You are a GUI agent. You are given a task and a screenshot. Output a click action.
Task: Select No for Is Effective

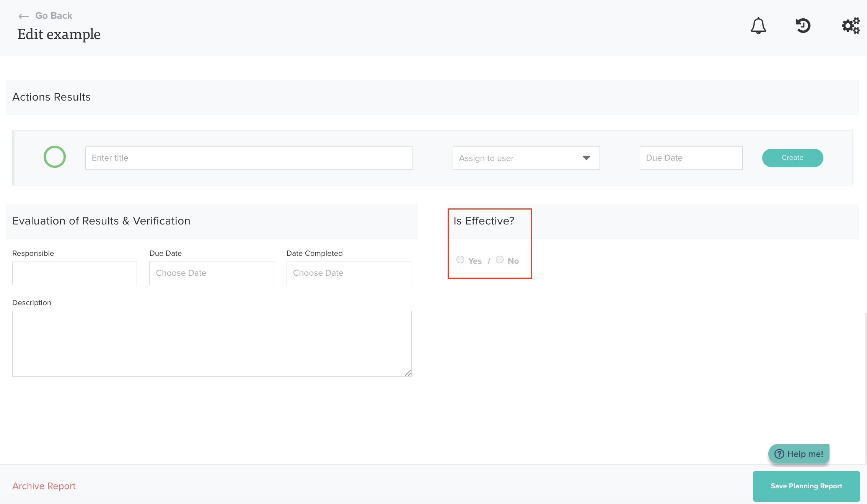tap(500, 260)
